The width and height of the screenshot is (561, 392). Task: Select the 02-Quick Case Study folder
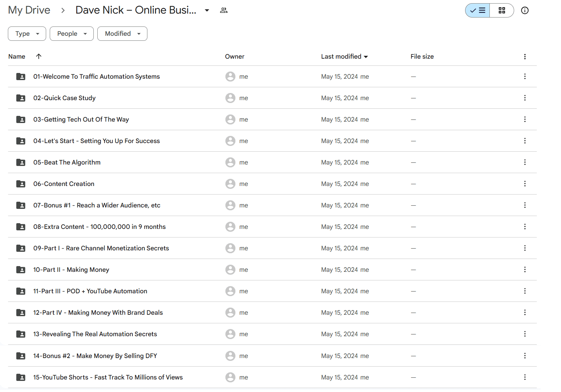pyautogui.click(x=272, y=98)
